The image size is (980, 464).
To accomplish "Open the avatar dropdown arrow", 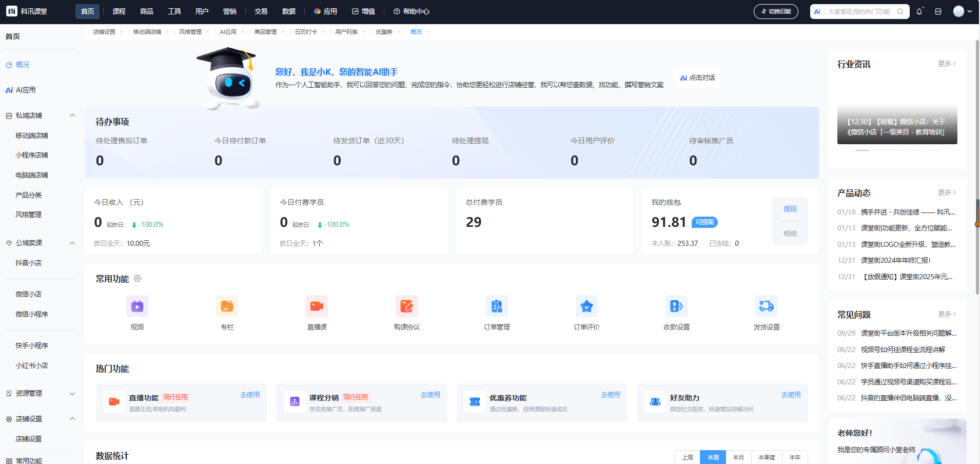I will [x=970, y=11].
